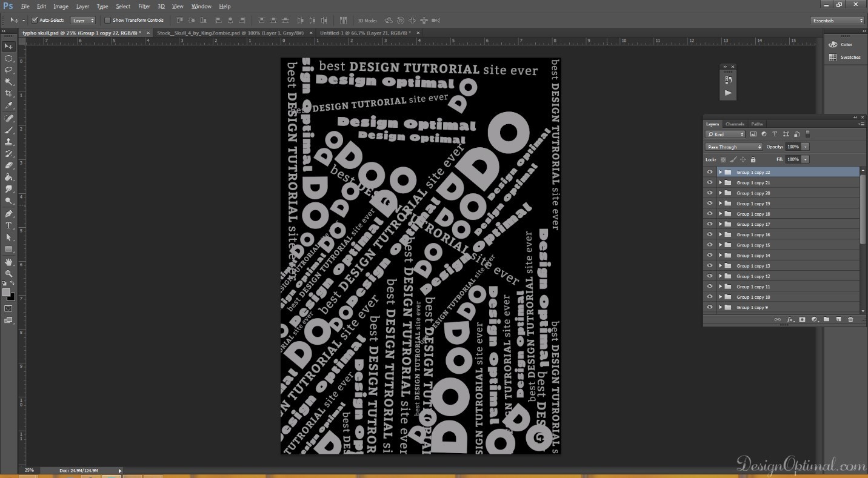Select the Hand tool
This screenshot has width=868, height=478.
pyautogui.click(x=8, y=262)
